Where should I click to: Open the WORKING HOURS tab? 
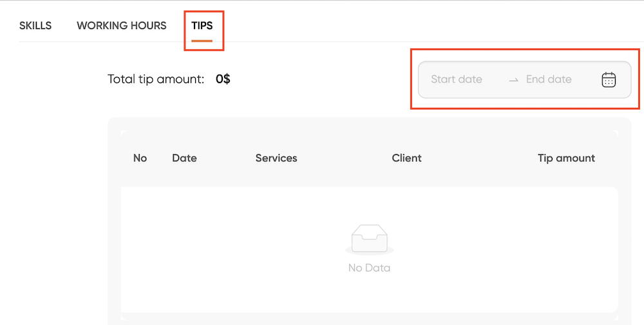click(x=122, y=26)
